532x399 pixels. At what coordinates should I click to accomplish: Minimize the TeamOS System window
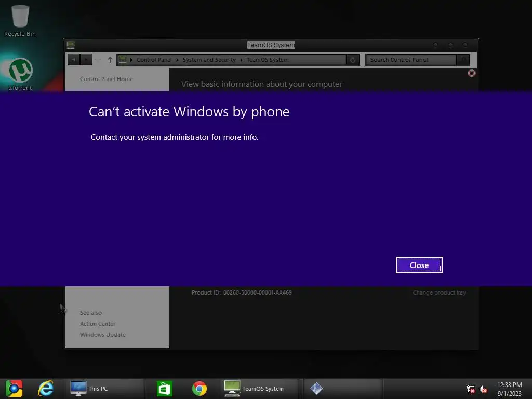coord(435,45)
